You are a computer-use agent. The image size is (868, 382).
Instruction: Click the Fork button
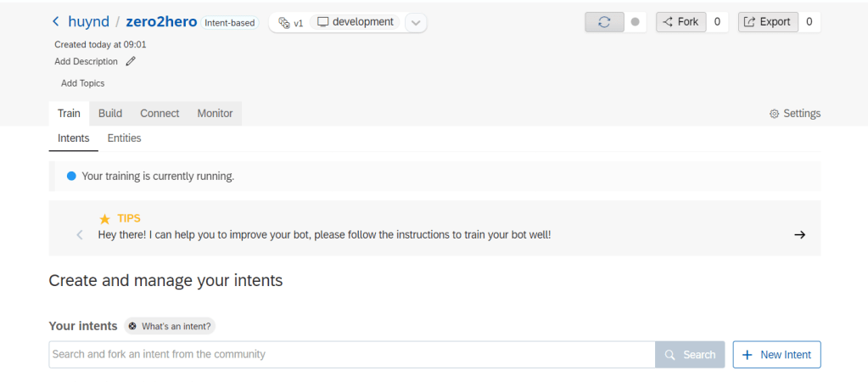coord(680,22)
